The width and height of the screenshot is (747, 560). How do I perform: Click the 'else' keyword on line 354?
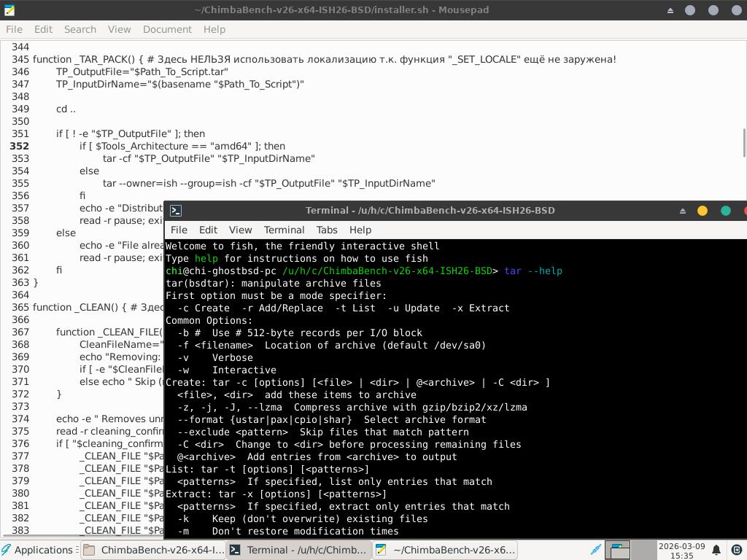(89, 171)
